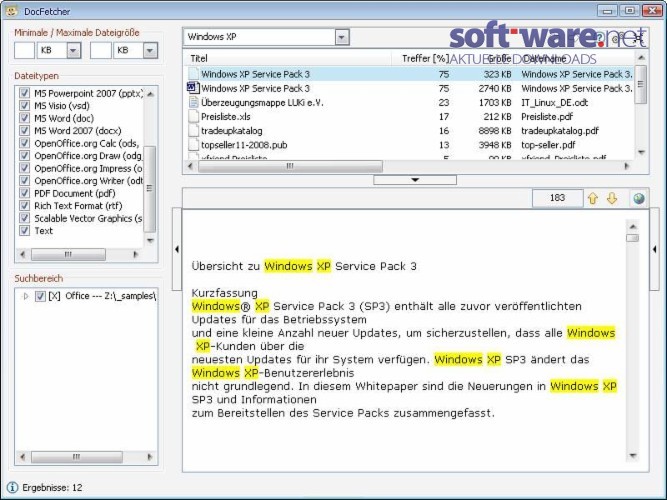Click the file icon of the highlighted first result
The width and height of the screenshot is (667, 500).
[x=193, y=74]
